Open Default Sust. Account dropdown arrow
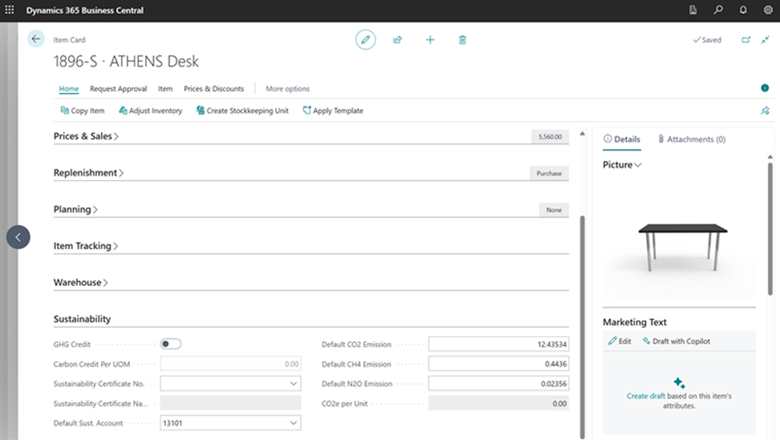The height and width of the screenshot is (440, 780). pyautogui.click(x=293, y=423)
